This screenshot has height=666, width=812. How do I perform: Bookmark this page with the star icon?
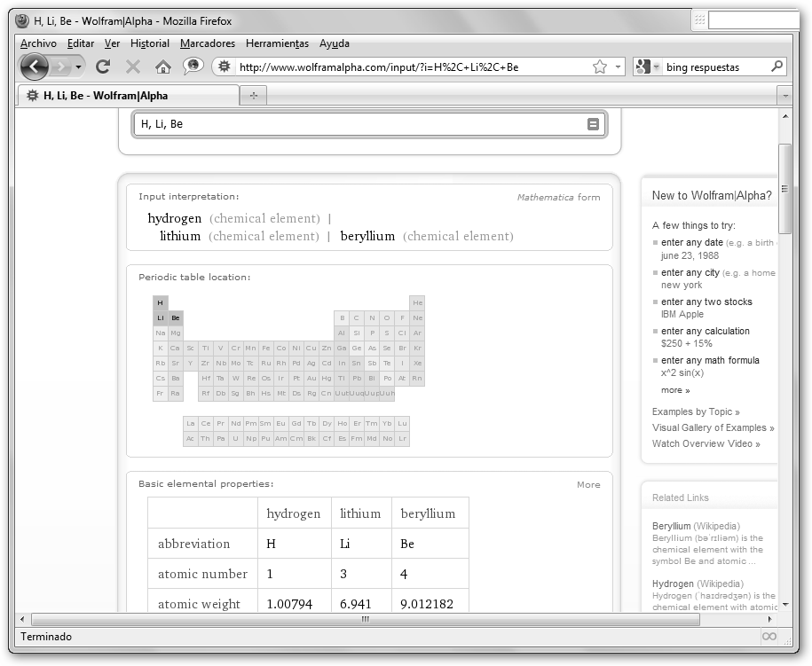600,67
